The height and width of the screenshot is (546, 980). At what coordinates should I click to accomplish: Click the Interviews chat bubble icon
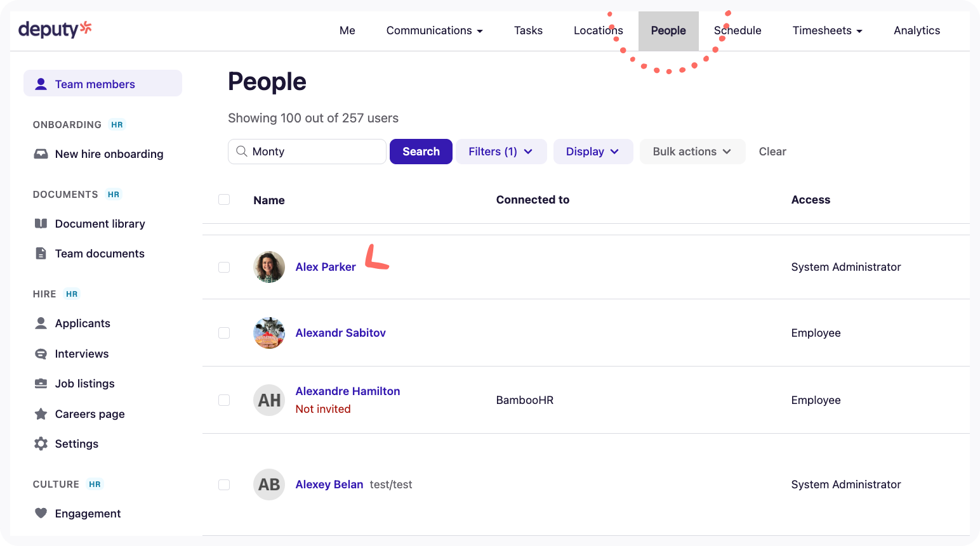(41, 354)
